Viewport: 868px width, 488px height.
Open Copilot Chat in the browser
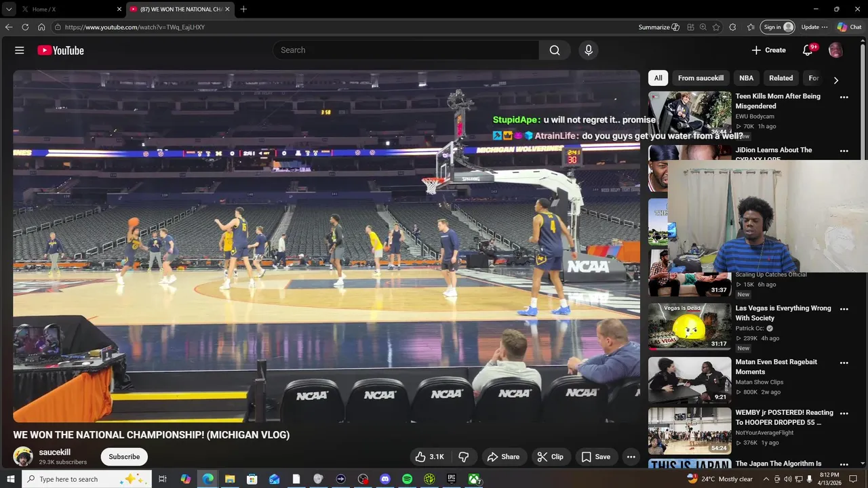tap(850, 27)
